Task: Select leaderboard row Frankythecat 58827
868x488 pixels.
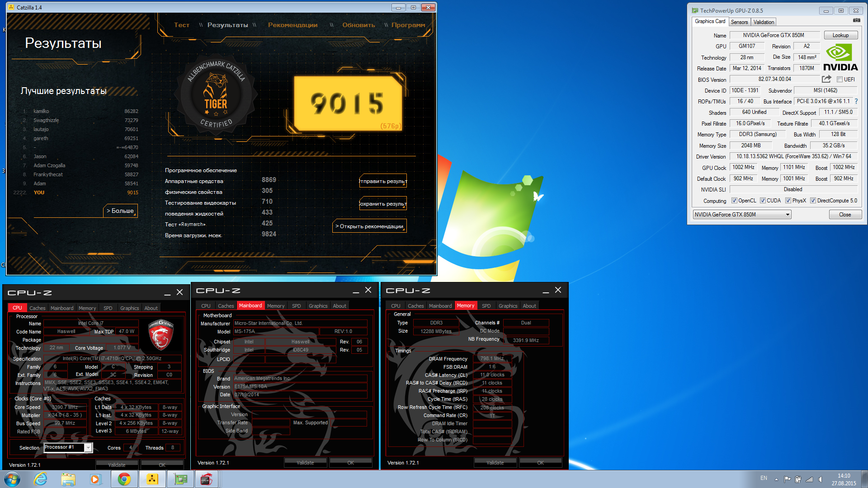Action: (x=80, y=174)
